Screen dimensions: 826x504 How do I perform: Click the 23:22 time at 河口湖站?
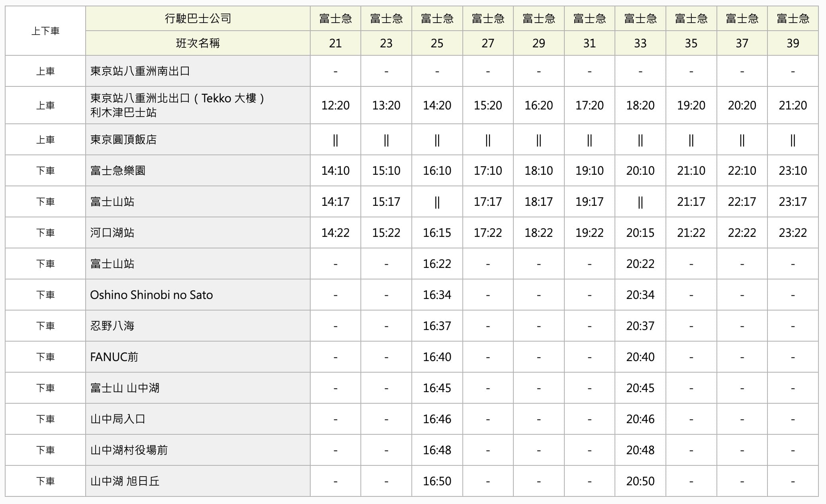[x=793, y=232]
